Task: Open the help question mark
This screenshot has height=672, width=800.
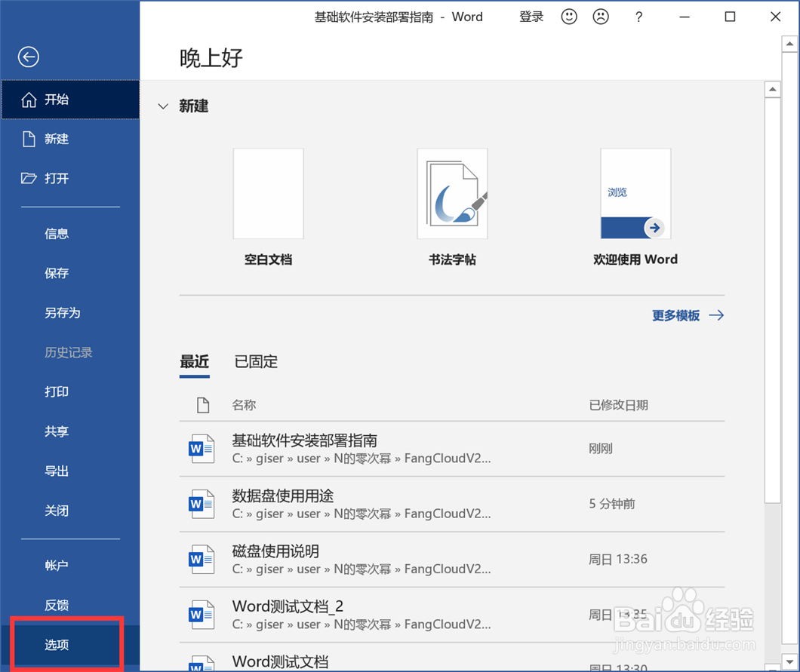Action: (x=638, y=17)
